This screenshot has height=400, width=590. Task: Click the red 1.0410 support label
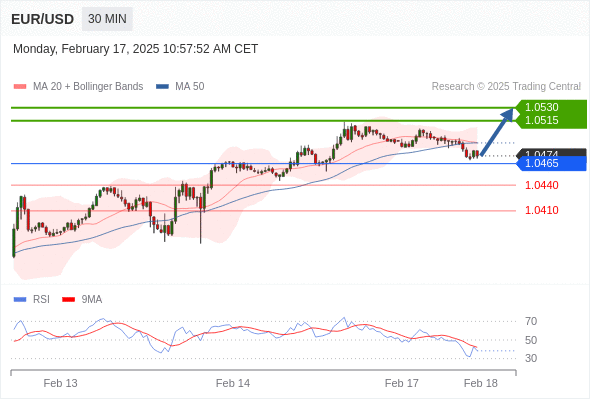pyautogui.click(x=541, y=210)
